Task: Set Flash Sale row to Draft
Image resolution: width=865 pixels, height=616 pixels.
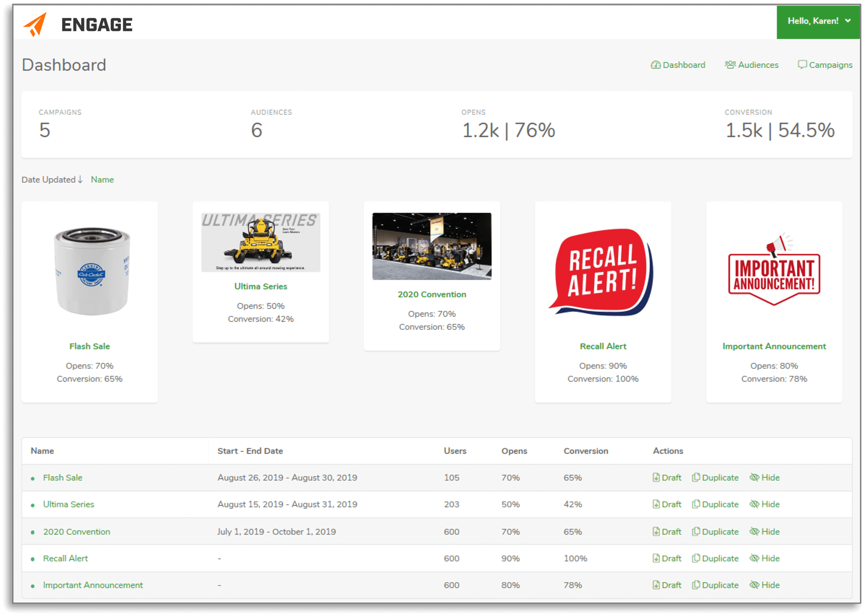Action: point(667,477)
